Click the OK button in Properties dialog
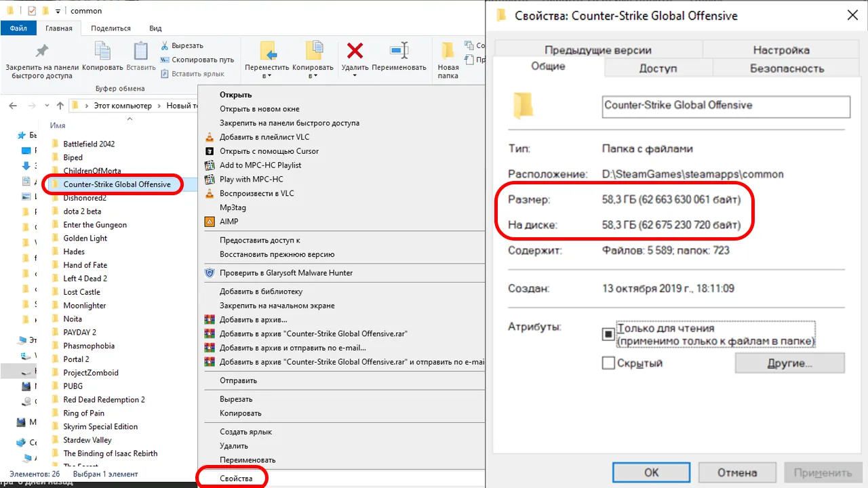868x488 pixels. click(x=651, y=472)
